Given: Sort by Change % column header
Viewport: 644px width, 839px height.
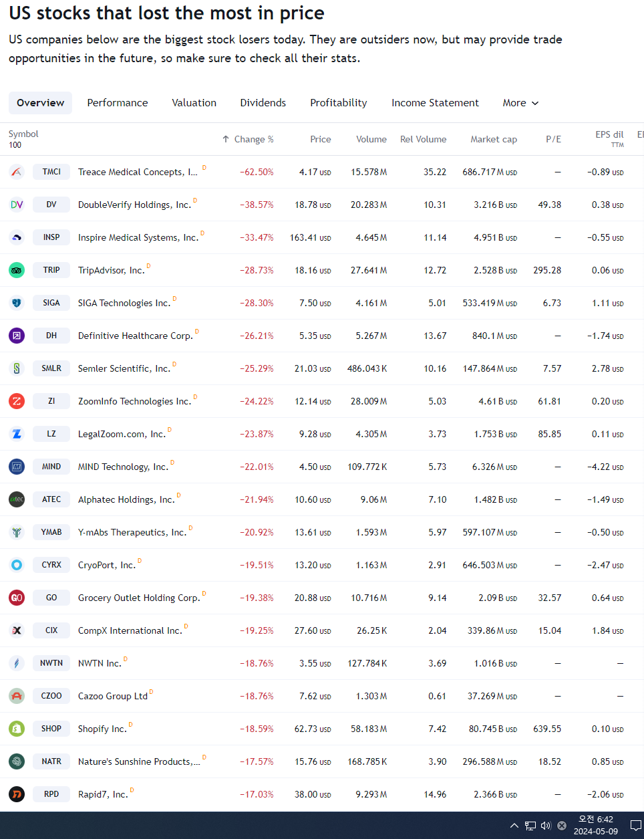Looking at the screenshot, I should click(248, 139).
